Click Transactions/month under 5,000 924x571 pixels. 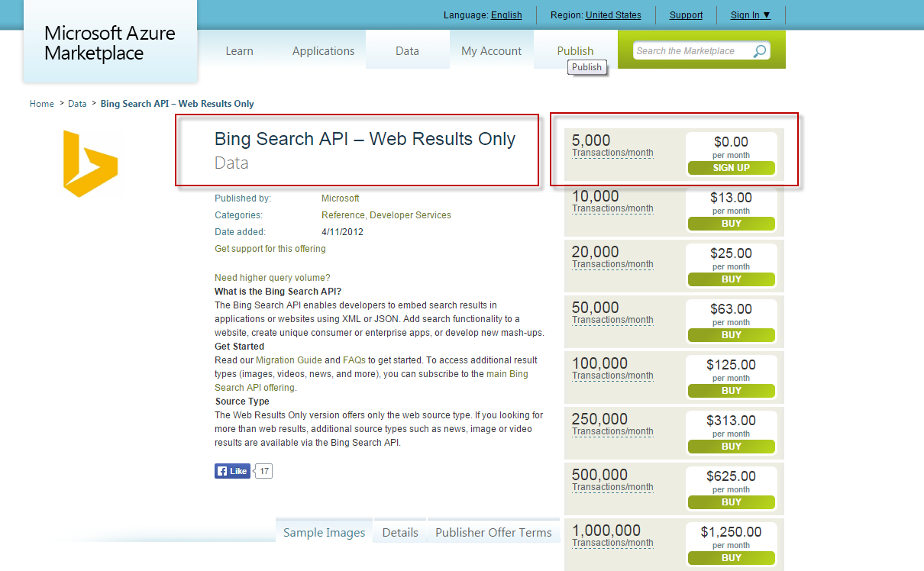(612, 153)
